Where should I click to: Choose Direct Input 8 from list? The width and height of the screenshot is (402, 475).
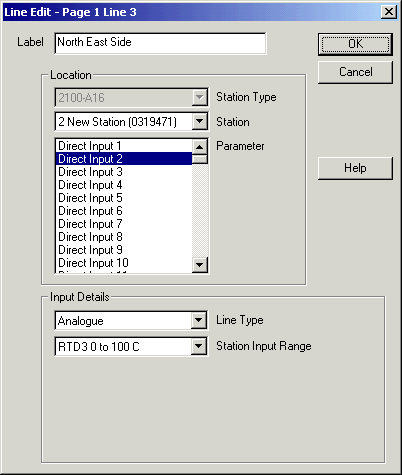click(124, 237)
